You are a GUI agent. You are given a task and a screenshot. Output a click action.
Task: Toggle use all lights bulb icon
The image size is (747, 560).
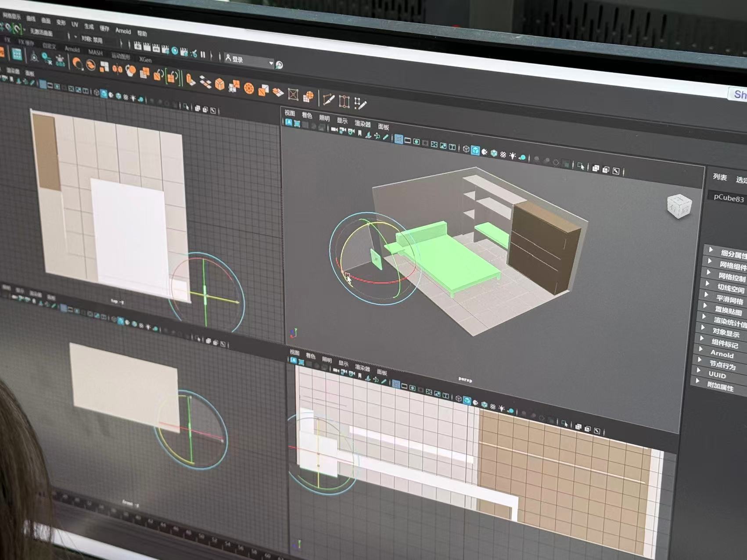512,155
